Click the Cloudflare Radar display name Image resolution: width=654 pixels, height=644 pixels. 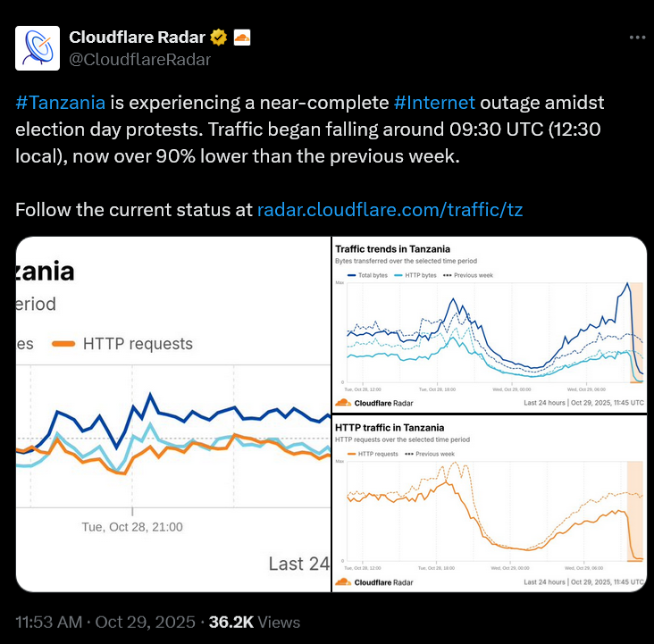pyautogui.click(x=136, y=38)
